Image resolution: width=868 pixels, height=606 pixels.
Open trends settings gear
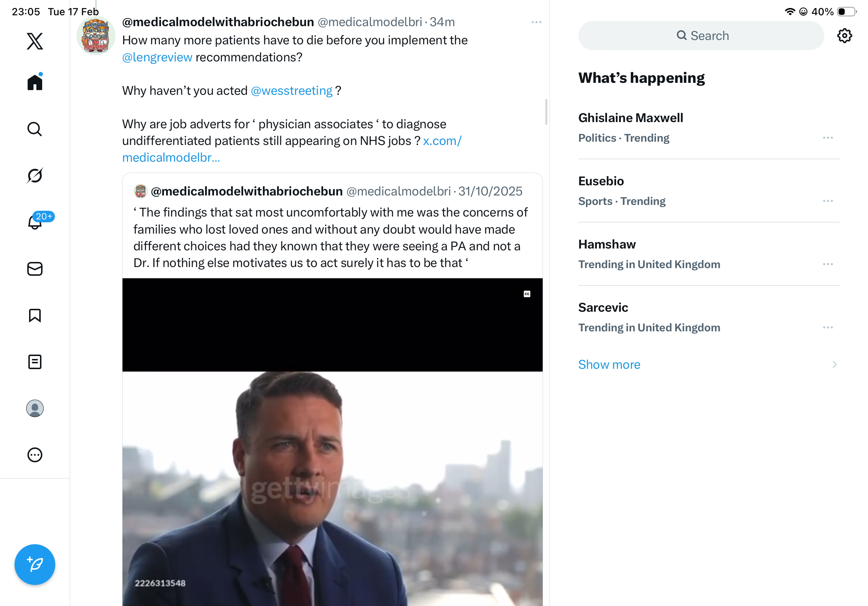click(x=844, y=36)
